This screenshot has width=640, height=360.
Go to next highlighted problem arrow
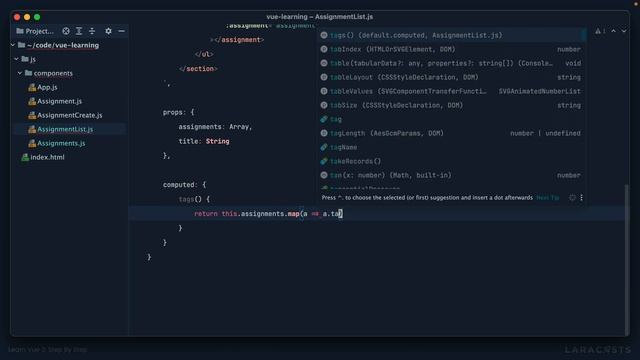click(624, 31)
